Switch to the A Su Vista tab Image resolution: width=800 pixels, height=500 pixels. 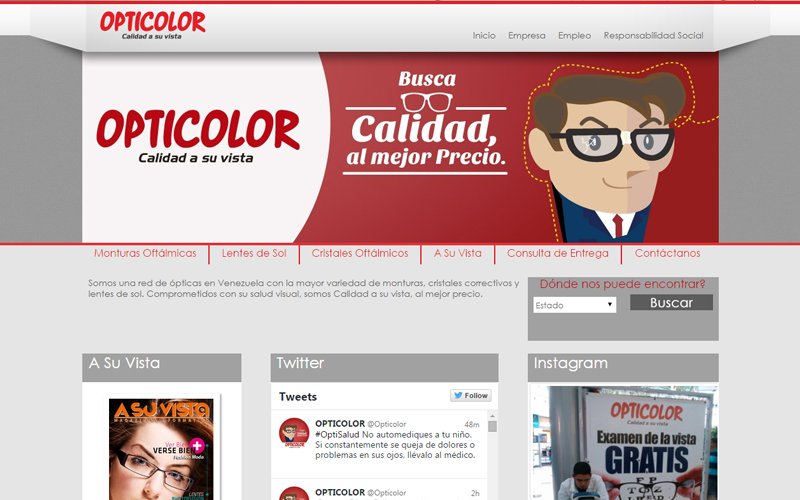click(x=458, y=254)
